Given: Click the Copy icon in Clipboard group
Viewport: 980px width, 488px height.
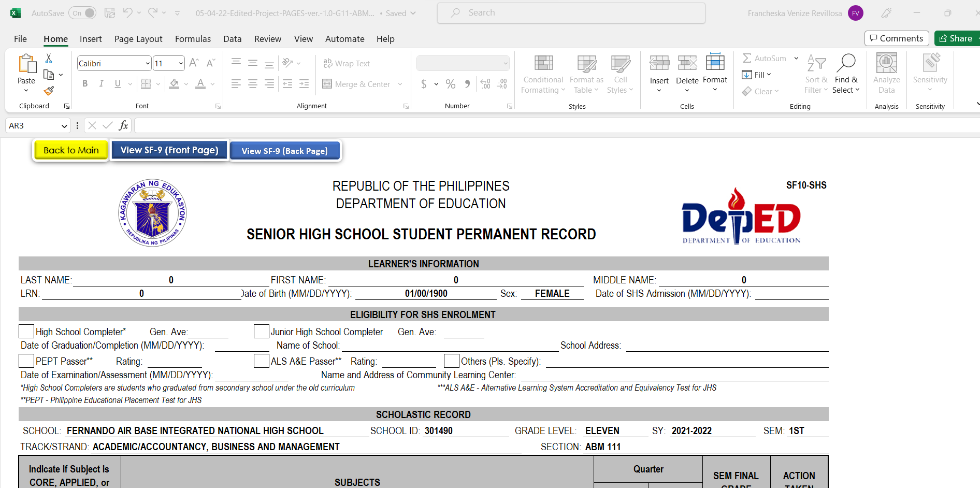Looking at the screenshot, I should 49,75.
